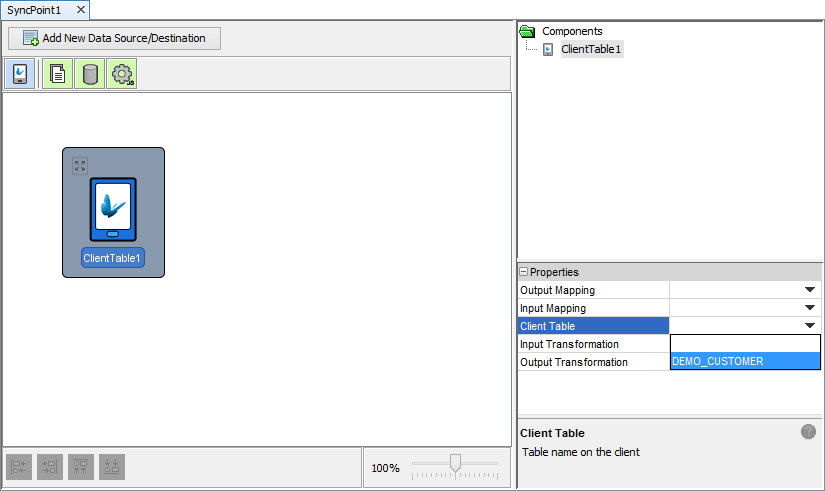Click the JavaScript gear toolbar icon
825x491 pixels.
[x=122, y=74]
